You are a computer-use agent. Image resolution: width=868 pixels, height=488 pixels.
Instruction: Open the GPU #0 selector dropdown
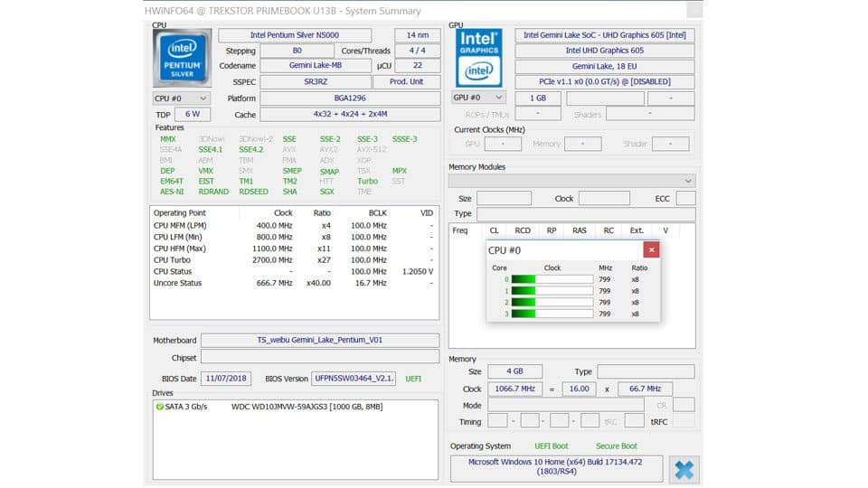pos(477,98)
